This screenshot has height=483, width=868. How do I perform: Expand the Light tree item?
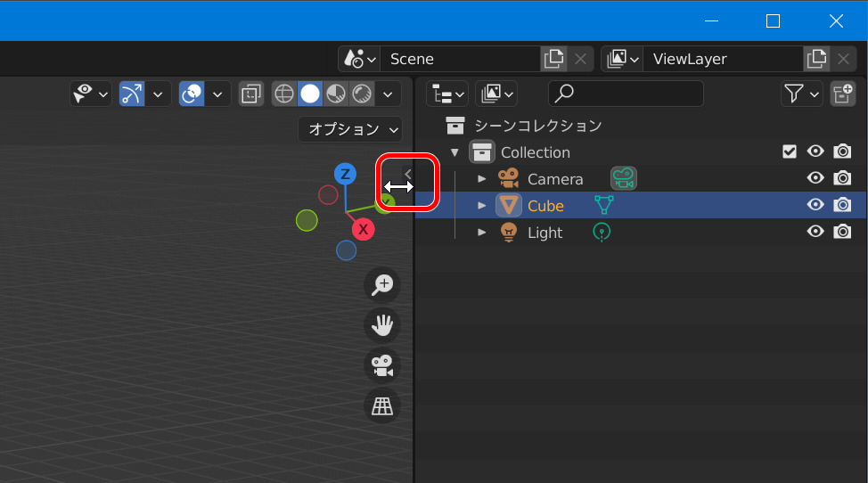coord(481,232)
